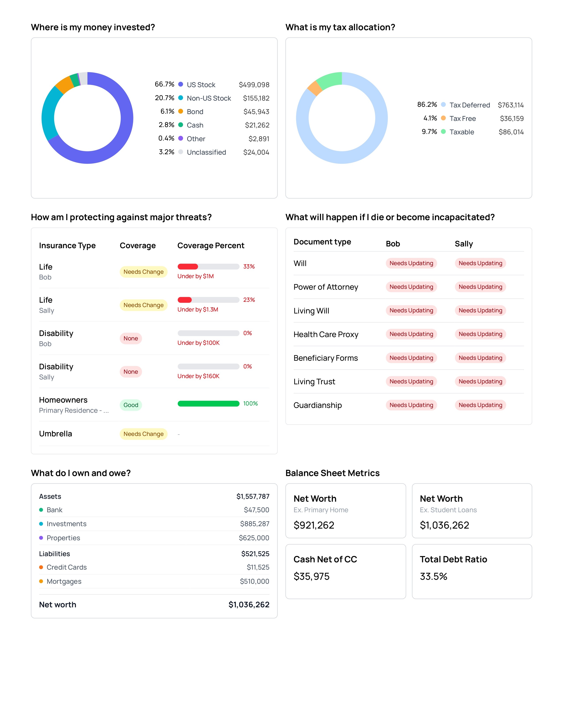The height and width of the screenshot is (728, 563).
Task: Click the Bond legend color dot
Action: point(180,111)
